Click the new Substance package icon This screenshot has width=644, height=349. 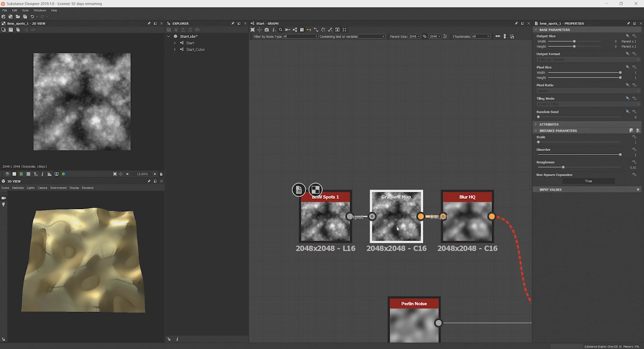point(4,16)
